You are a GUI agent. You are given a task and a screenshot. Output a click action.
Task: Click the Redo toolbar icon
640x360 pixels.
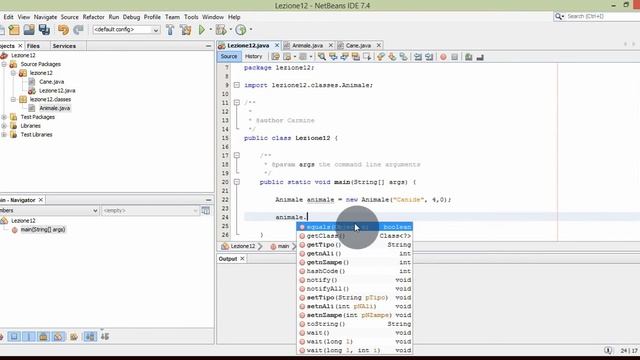[x=78, y=29]
